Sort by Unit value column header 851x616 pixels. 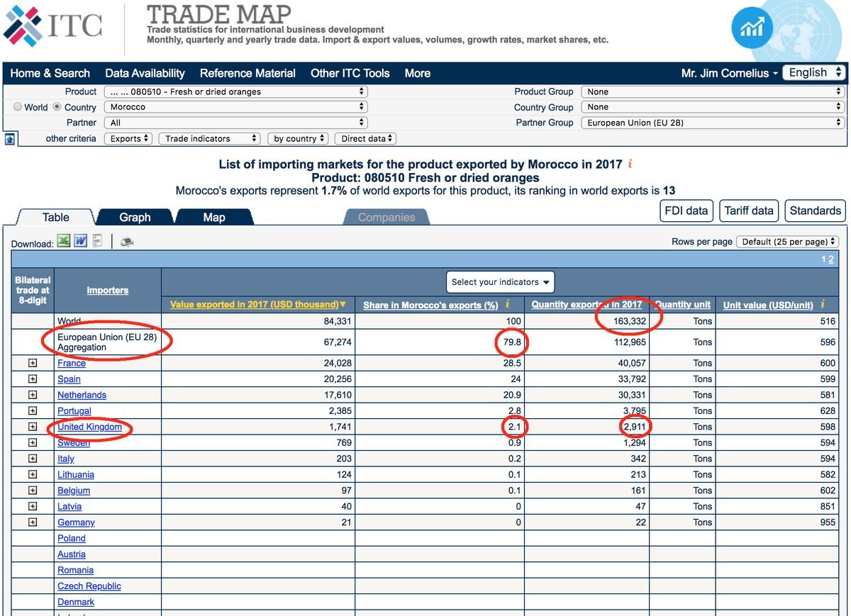[x=768, y=305]
